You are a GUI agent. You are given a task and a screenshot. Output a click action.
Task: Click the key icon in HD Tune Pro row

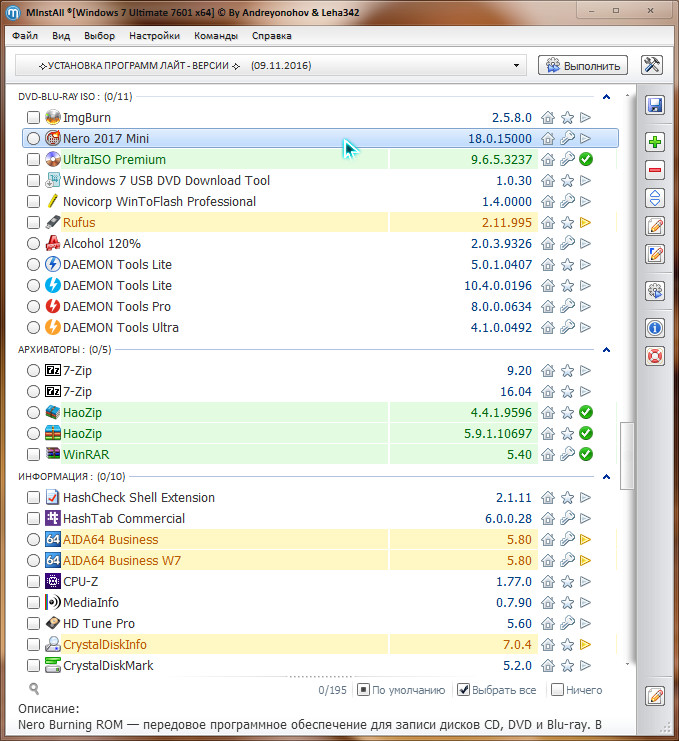[567, 623]
